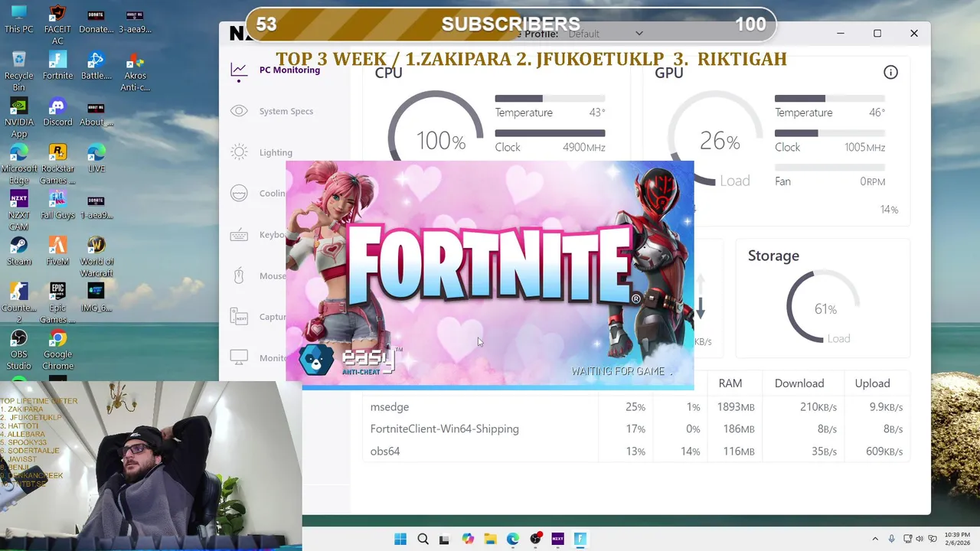The height and width of the screenshot is (551, 980).
Task: Open Task View from taskbar
Action: tap(444, 539)
